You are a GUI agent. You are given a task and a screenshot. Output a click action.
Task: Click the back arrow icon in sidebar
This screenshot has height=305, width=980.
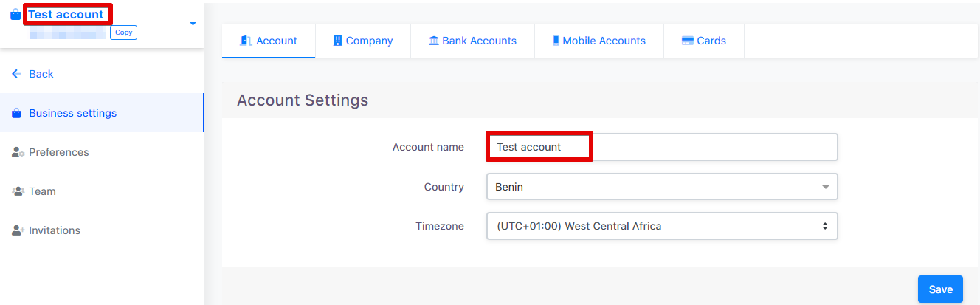coord(17,74)
